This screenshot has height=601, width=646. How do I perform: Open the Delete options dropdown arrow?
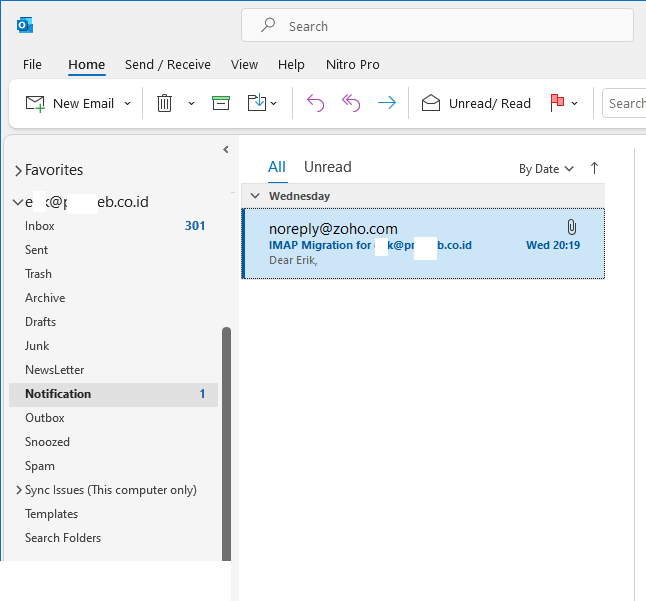tap(191, 104)
